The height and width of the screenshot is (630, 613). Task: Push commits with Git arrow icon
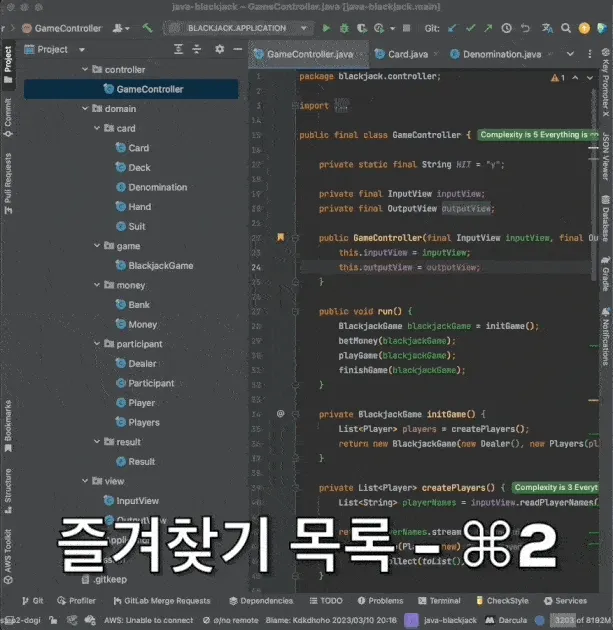coord(488,28)
